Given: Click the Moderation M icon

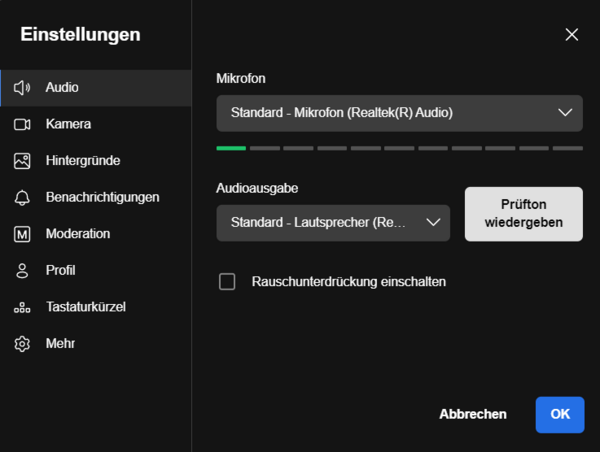Looking at the screenshot, I should [22, 234].
